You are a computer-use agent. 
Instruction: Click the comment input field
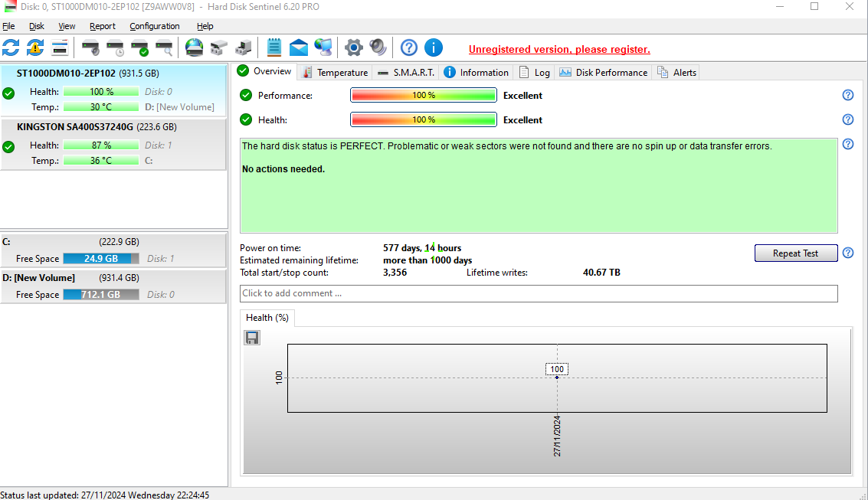[539, 294]
